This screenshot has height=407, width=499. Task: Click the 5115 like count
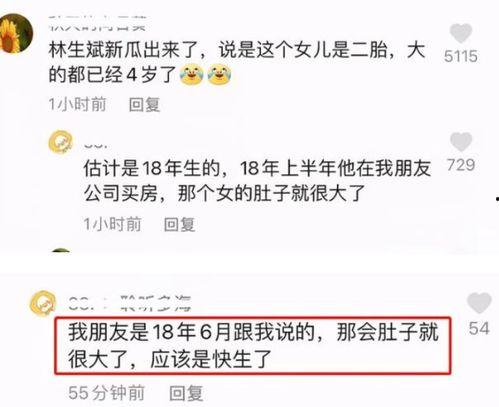pos(461,56)
